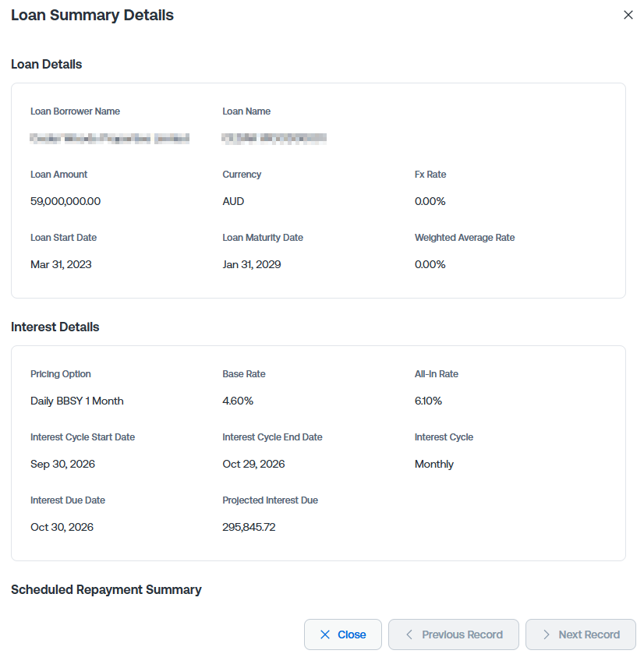
Task: Click the Loan Summary Details title
Action: [x=92, y=15]
